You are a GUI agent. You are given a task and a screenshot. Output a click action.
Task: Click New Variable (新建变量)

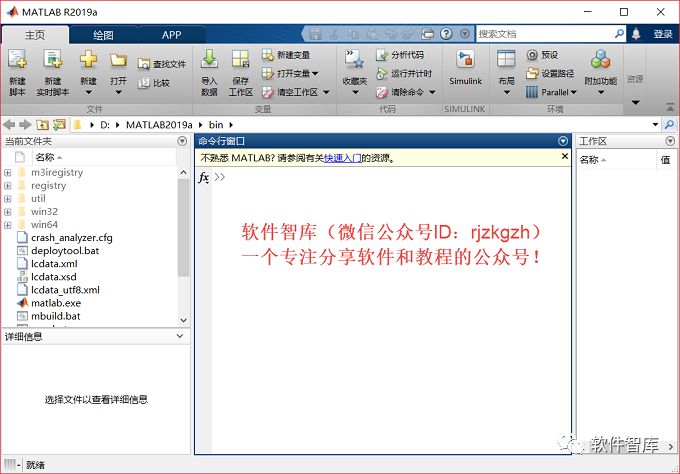coord(286,55)
